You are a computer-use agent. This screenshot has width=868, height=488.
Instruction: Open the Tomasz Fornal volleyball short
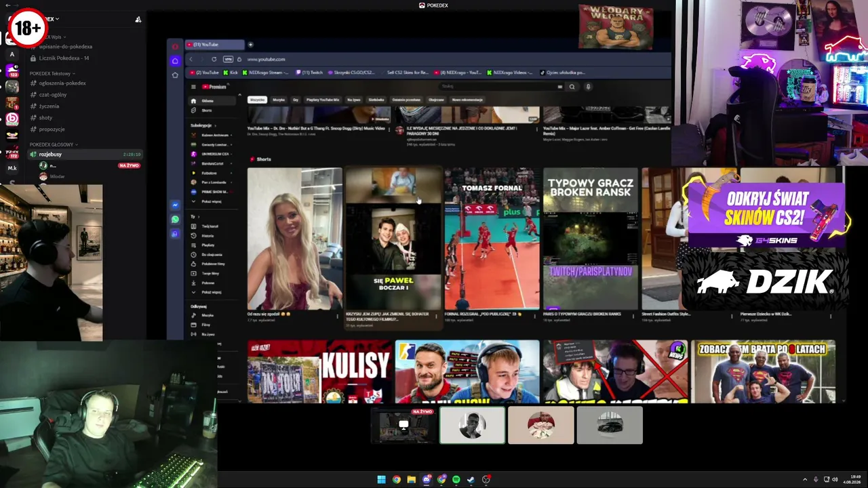tap(492, 239)
